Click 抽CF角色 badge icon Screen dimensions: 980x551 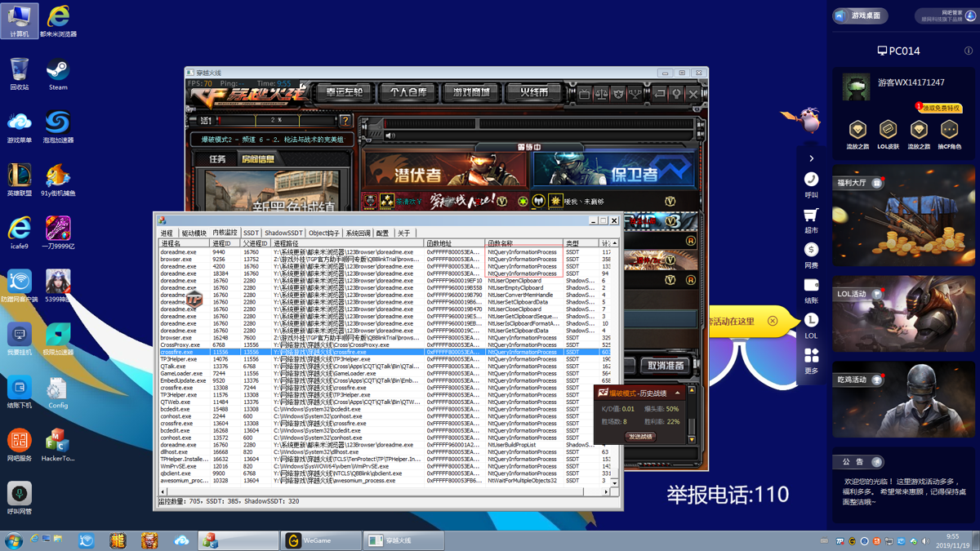(x=949, y=134)
